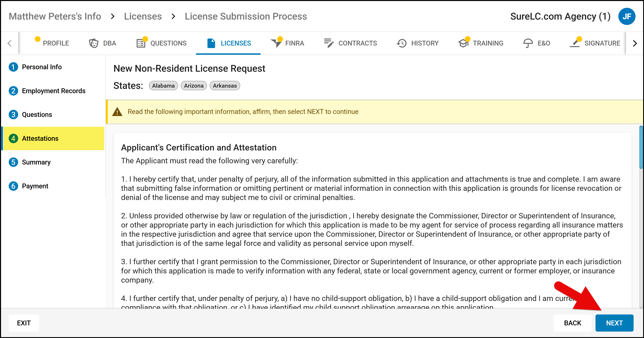
Task: Click the step 1 number badge
Action: click(13, 67)
